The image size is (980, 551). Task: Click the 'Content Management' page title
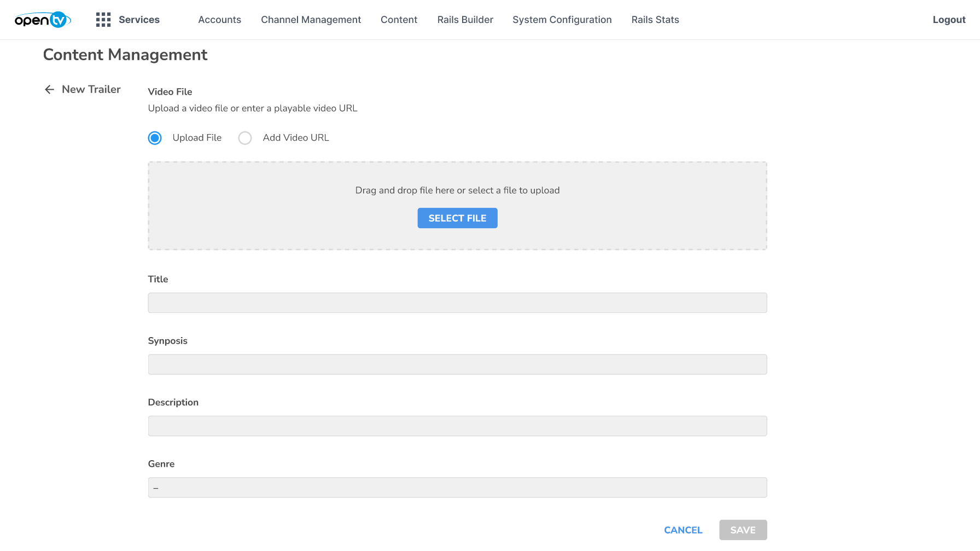click(x=125, y=55)
